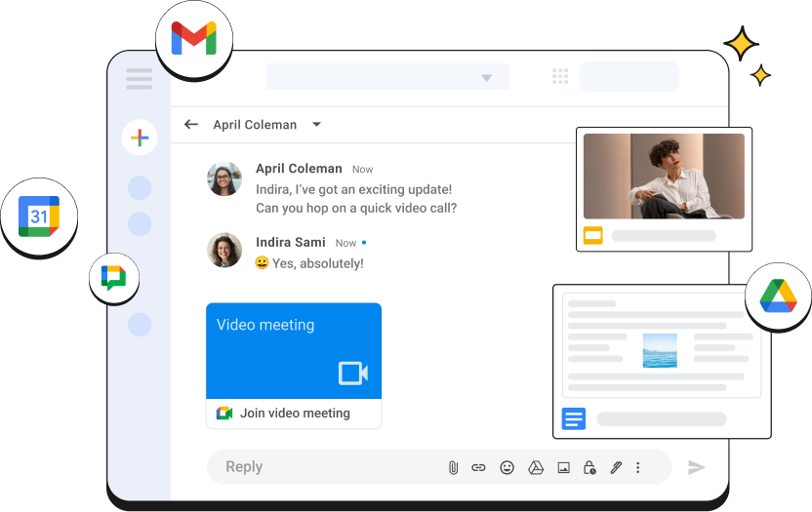Image resolution: width=812 pixels, height=512 pixels.
Task: Click Join video meeting link
Action: tap(295, 414)
